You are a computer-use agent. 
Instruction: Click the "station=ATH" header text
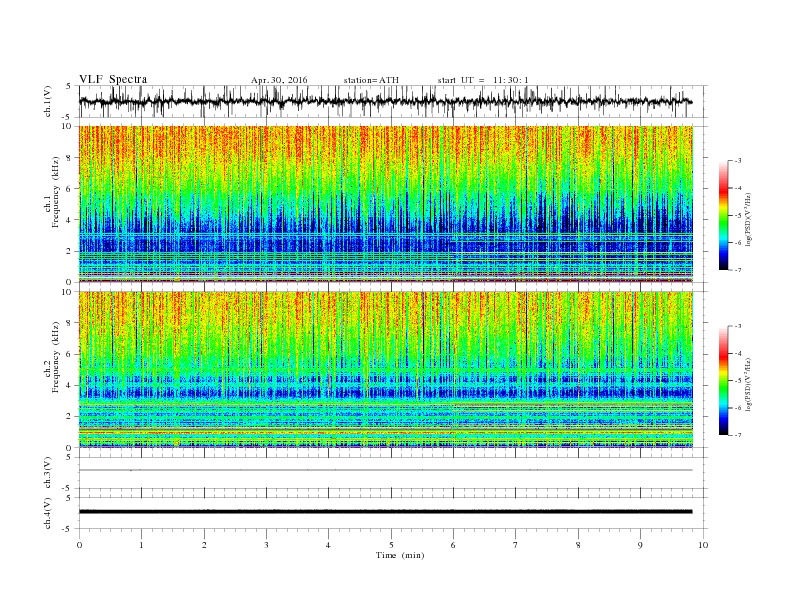tap(371, 80)
